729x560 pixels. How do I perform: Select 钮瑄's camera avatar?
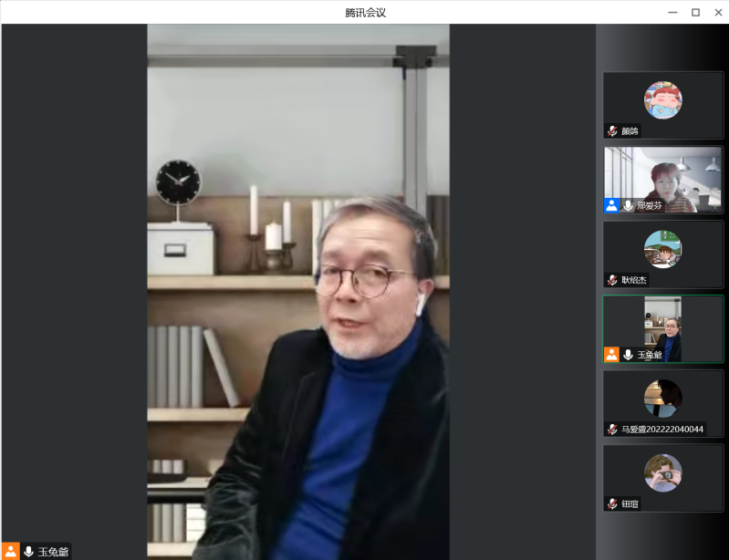click(x=662, y=472)
